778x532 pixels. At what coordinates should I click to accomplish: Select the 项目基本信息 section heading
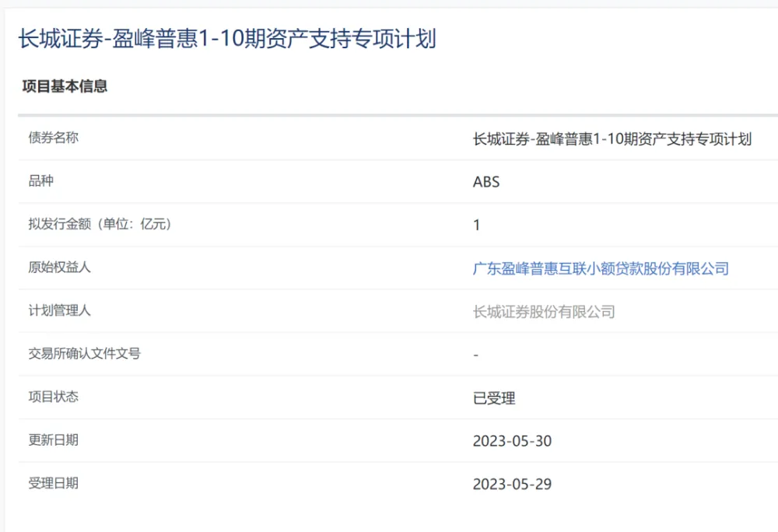65,86
